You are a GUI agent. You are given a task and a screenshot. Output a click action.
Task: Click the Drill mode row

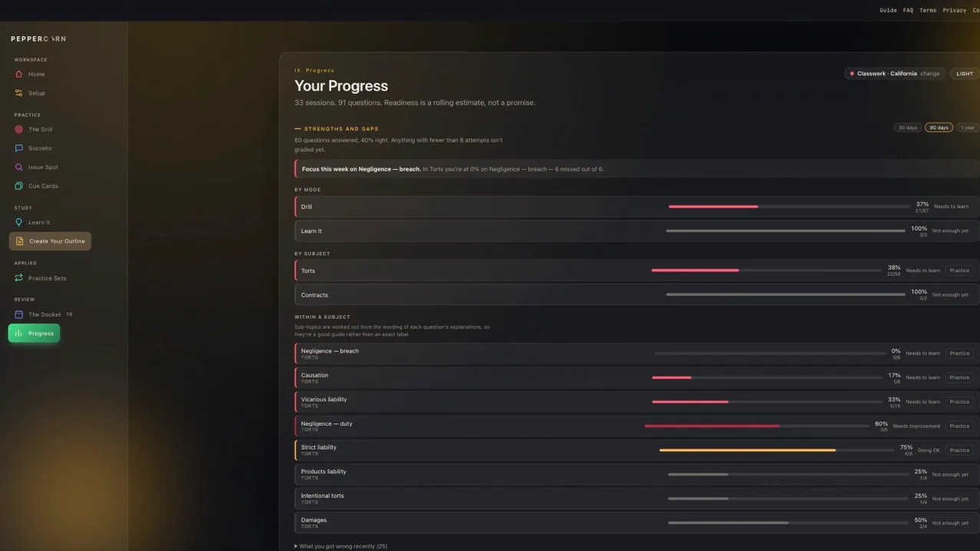[637, 207]
